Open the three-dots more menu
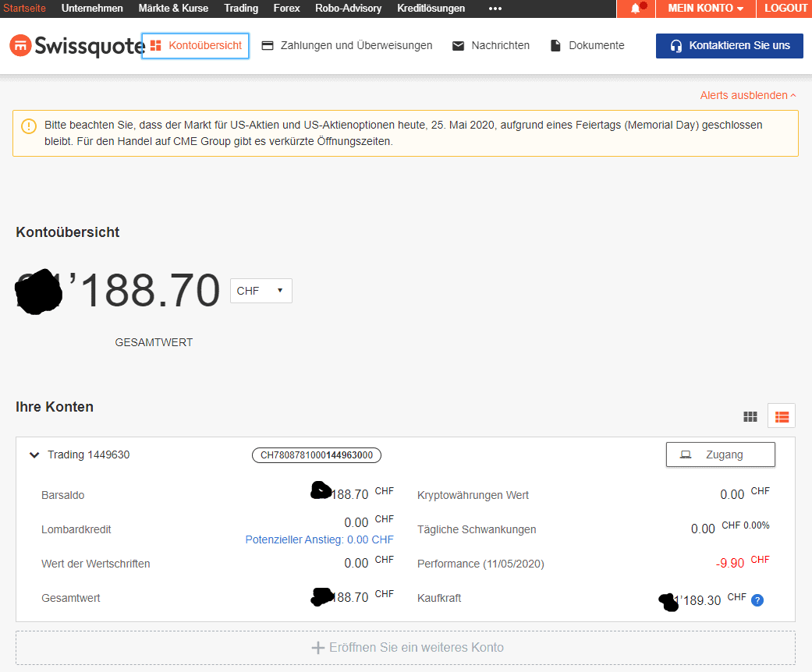Image resolution: width=812 pixels, height=672 pixels. tap(495, 9)
